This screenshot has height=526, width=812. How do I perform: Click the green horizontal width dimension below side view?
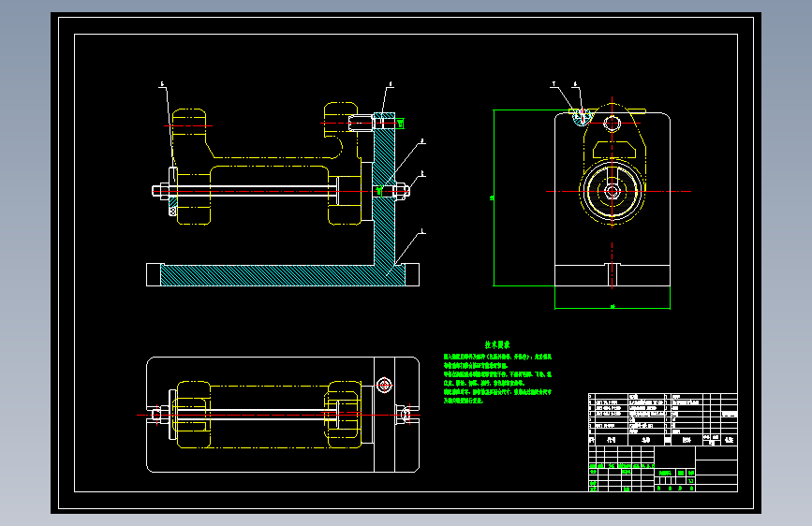pos(613,308)
